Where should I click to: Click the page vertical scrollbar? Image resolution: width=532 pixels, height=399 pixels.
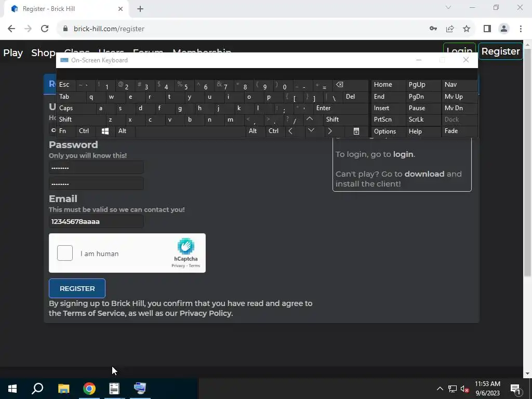click(527, 163)
